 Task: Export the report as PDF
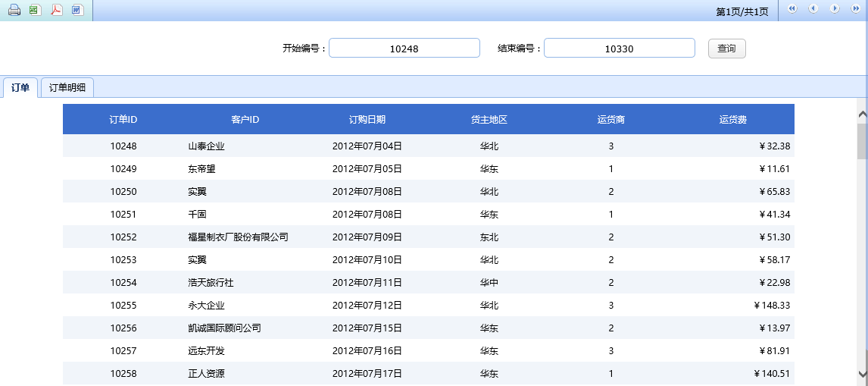56,10
